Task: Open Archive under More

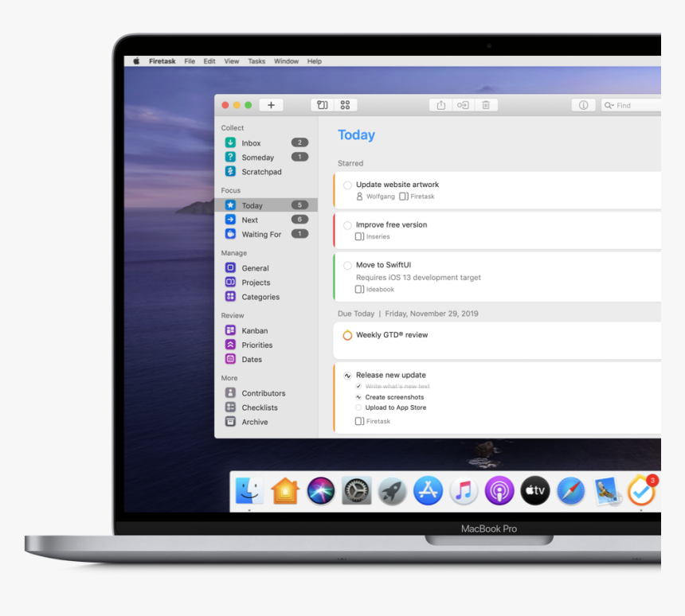Action: (267, 422)
